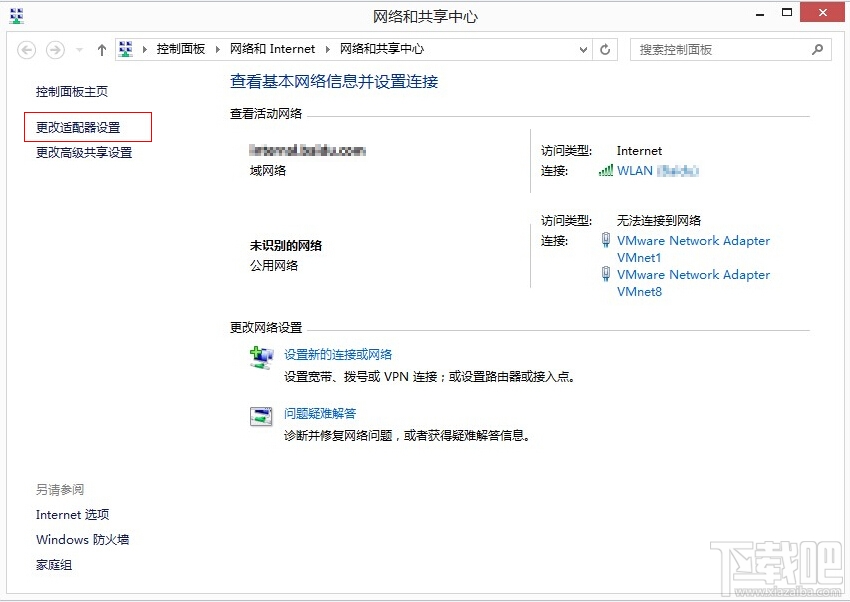Select 网络和共享中心 breadcrumb
This screenshot has width=850, height=602.
pos(382,49)
